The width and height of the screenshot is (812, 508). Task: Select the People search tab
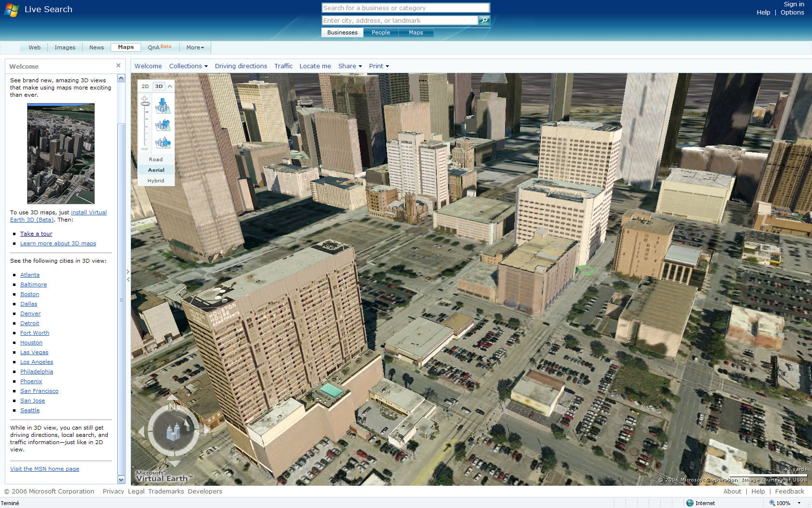coord(381,32)
